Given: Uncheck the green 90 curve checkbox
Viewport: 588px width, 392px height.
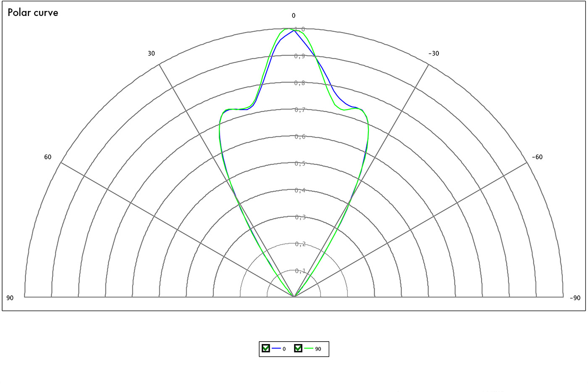Looking at the screenshot, I should pyautogui.click(x=298, y=348).
